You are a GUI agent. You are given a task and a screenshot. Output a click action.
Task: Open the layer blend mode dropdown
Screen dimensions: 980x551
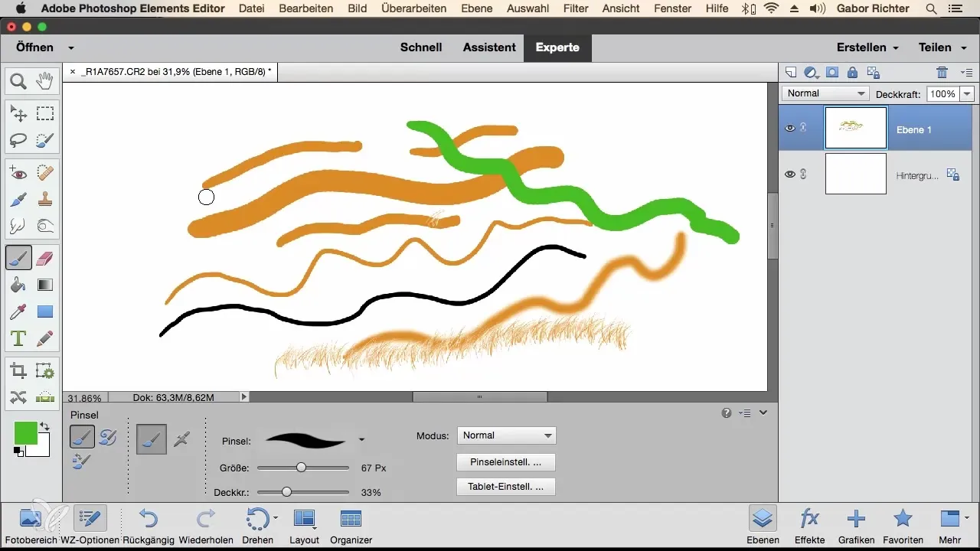(825, 93)
